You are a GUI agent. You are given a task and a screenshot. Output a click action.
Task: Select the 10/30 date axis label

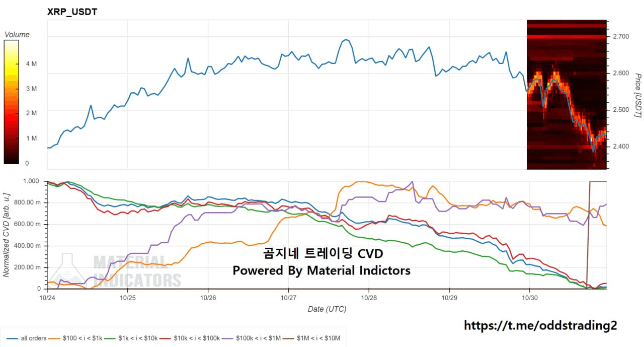(529, 298)
